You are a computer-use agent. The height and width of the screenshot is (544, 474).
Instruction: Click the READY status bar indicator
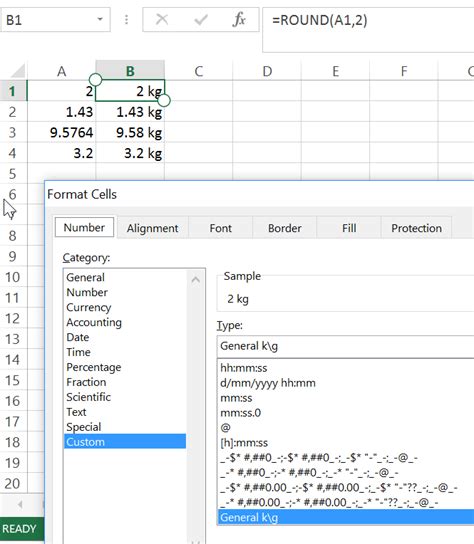pos(19,529)
